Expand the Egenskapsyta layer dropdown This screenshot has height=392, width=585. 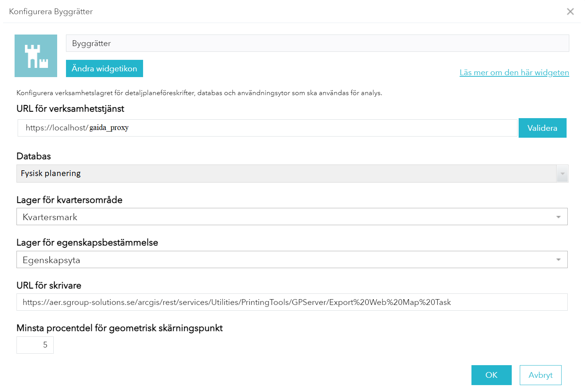(x=286, y=260)
